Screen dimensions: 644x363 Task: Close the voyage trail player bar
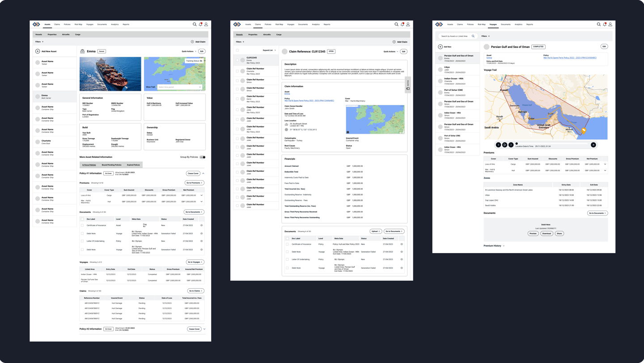[593, 145]
